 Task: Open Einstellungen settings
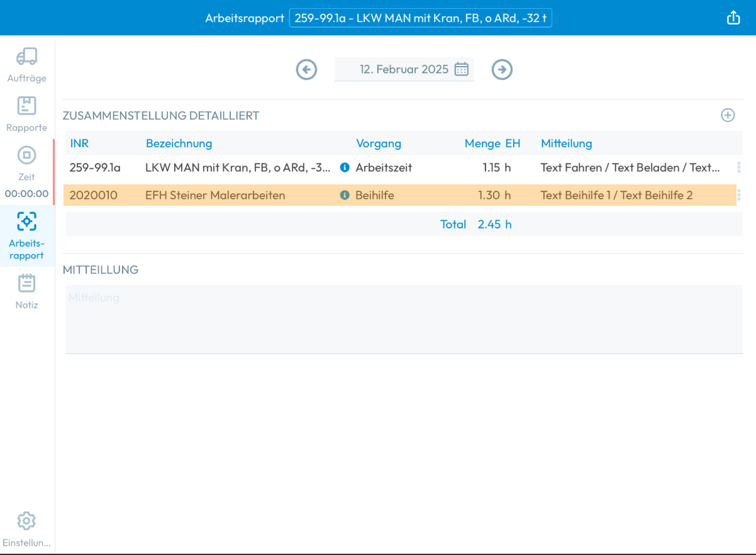tap(26, 530)
